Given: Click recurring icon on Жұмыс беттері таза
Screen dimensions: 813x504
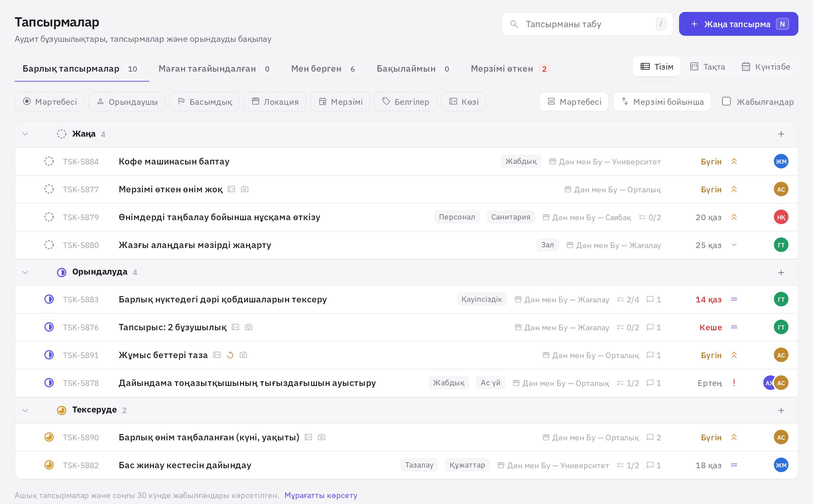Looking at the screenshot, I should (x=230, y=355).
